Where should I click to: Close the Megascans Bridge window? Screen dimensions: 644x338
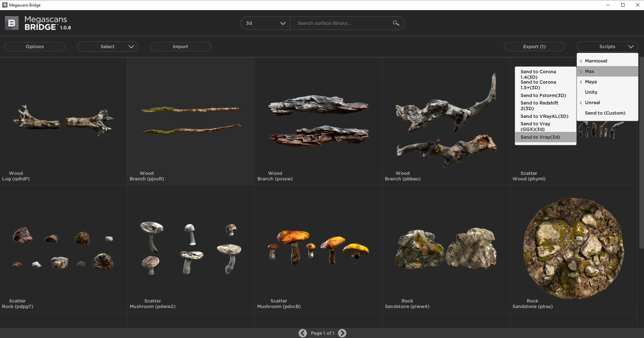(637, 5)
